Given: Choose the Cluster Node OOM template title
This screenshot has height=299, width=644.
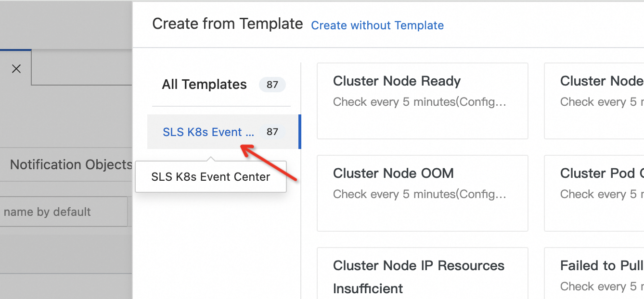Looking at the screenshot, I should point(393,174).
